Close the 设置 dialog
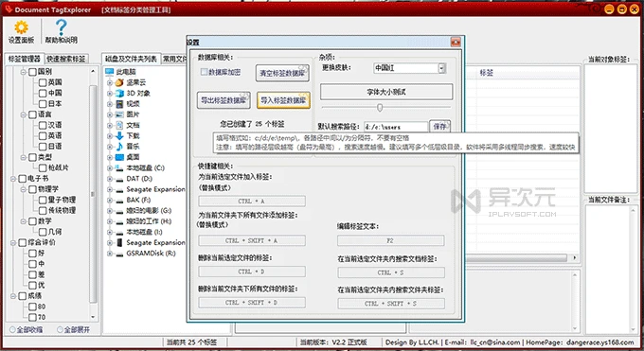 tap(456, 42)
